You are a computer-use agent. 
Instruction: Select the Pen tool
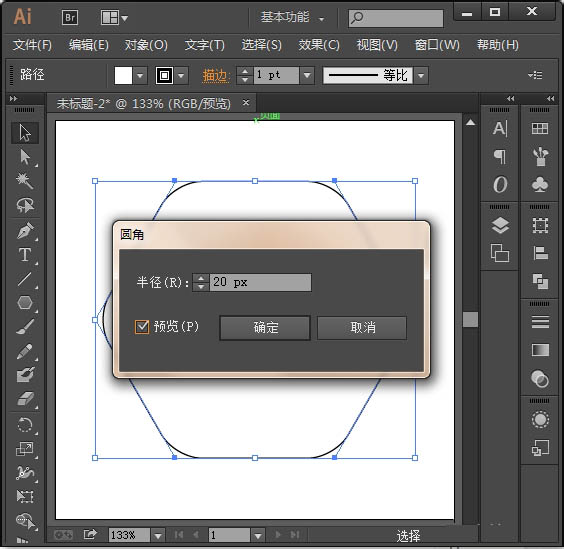point(25,231)
